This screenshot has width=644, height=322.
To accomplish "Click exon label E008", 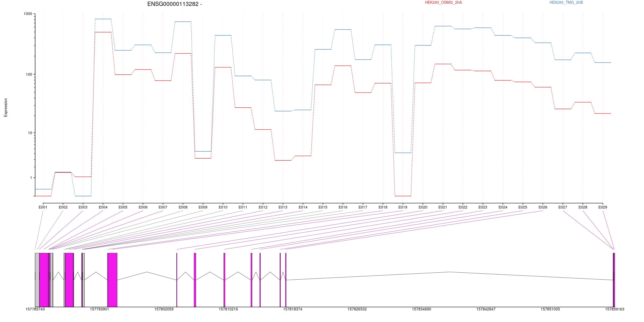I will [183, 207].
